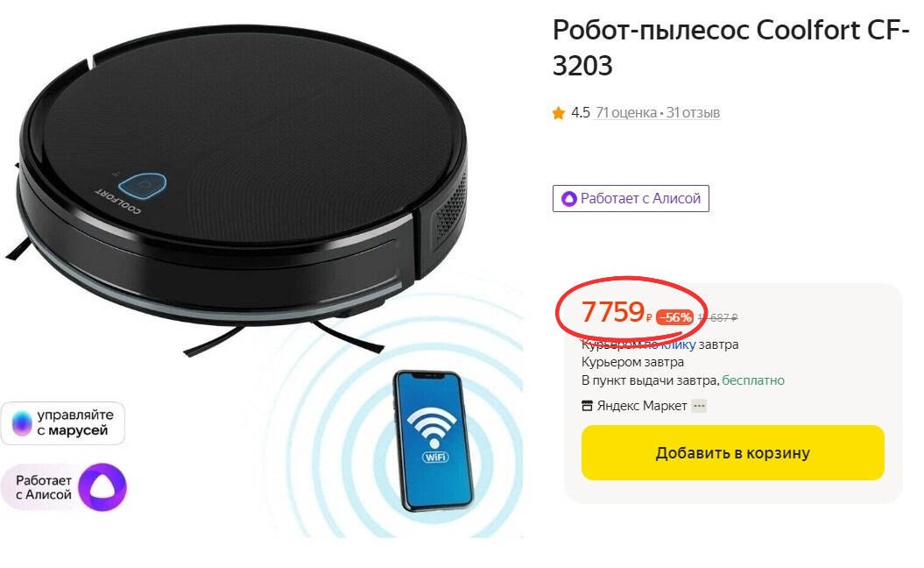The width and height of the screenshot is (924, 568).
Task: Click the Яндекс Маркет seller name
Action: (642, 406)
